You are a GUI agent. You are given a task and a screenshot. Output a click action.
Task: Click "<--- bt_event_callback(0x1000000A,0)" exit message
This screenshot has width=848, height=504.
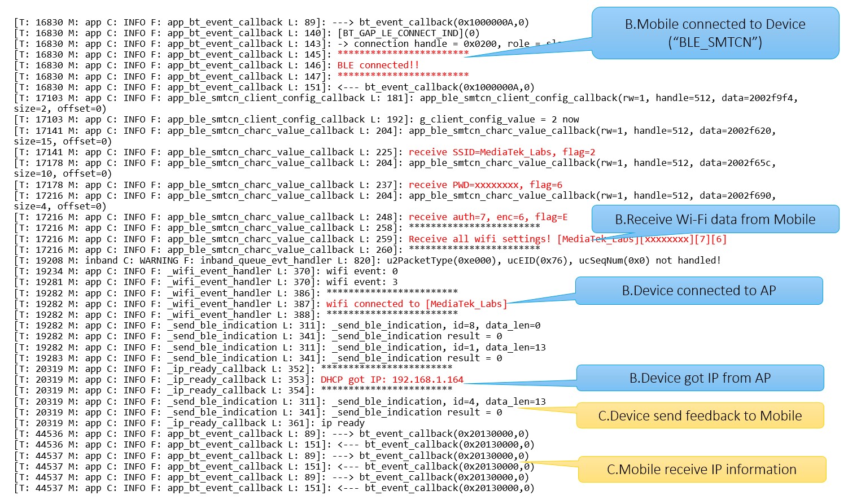pos(436,87)
